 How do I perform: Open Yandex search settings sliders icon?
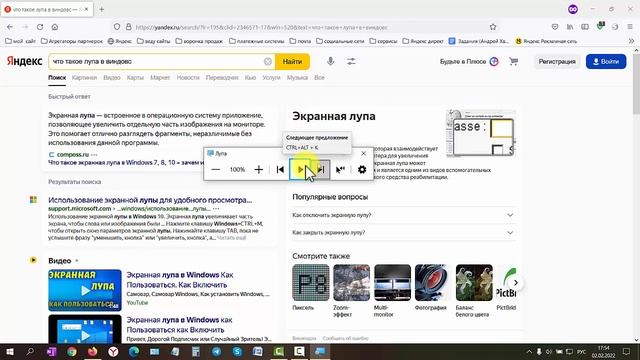pyautogui.click(x=351, y=62)
